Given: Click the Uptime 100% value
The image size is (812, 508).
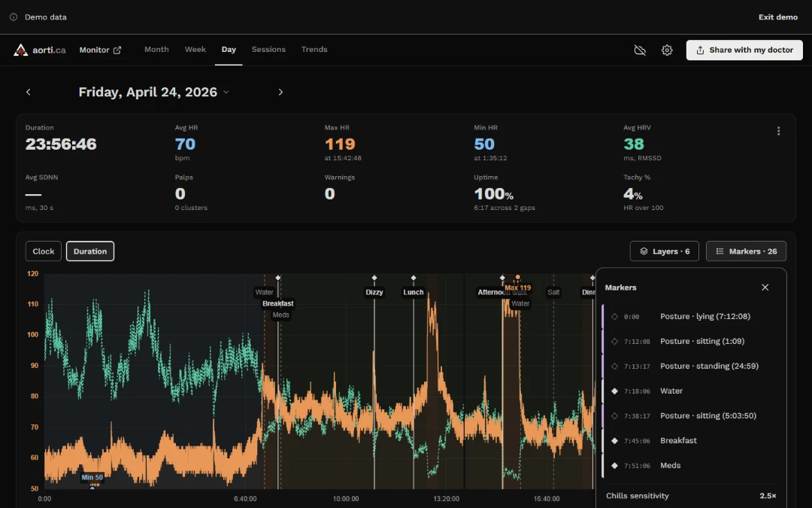Looking at the screenshot, I should coord(493,194).
